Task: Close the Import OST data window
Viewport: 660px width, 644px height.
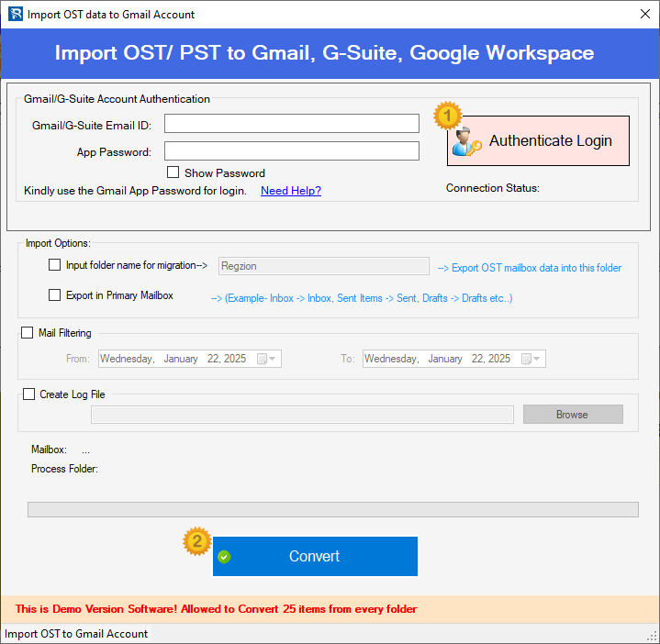Action: 643,14
